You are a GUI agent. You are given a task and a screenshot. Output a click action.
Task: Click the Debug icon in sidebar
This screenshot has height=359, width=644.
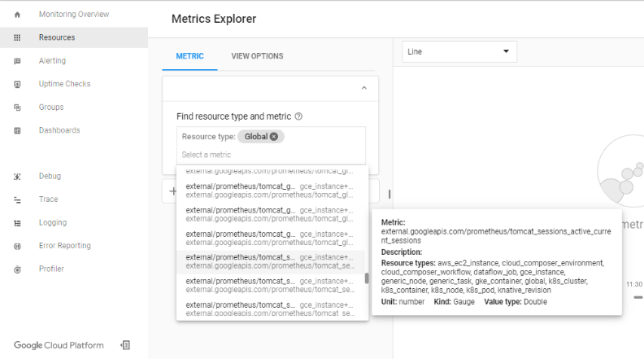(17, 177)
